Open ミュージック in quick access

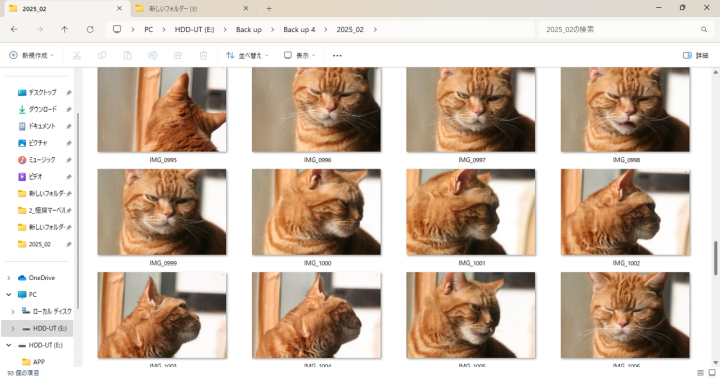(x=42, y=160)
